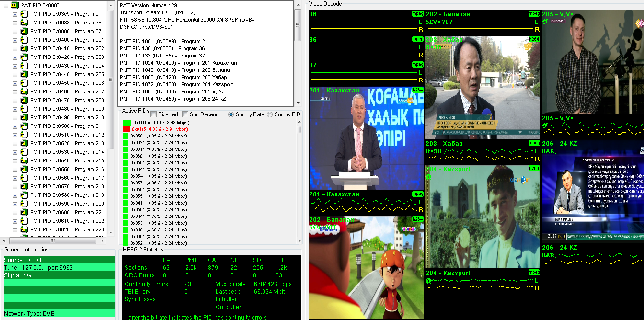The image size is (644, 320).
Task: Click the PMT icon for Program 217
Action: [24, 178]
